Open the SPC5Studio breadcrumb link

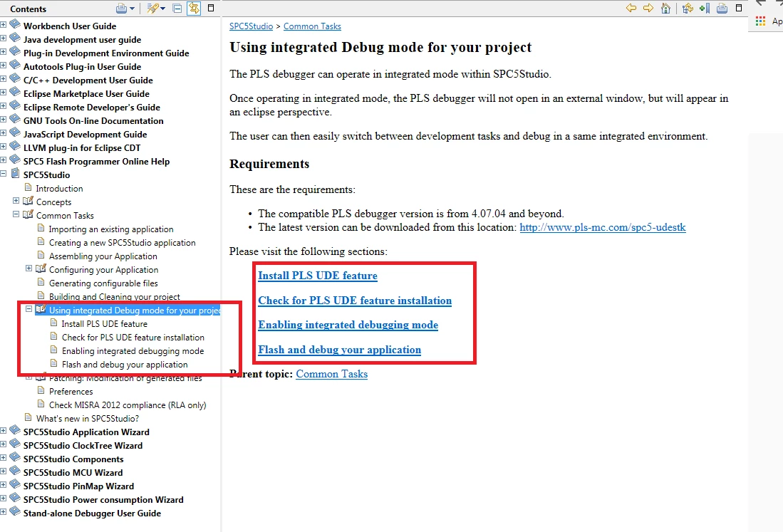(x=252, y=26)
